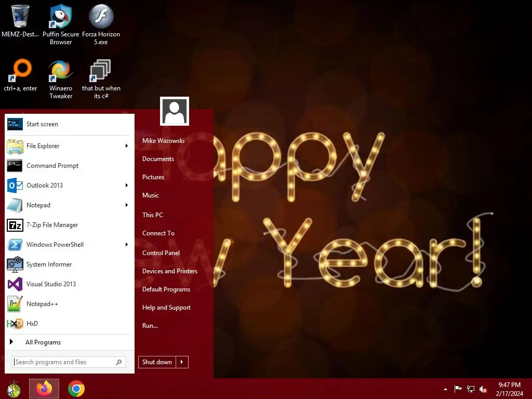532x399 pixels.
Task: Click the muted volume tray icon
Action: click(483, 389)
